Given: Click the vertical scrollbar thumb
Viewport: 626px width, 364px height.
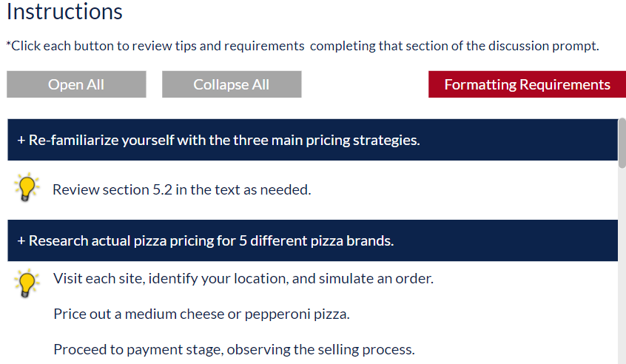Looking at the screenshot, I should pyautogui.click(x=622, y=143).
